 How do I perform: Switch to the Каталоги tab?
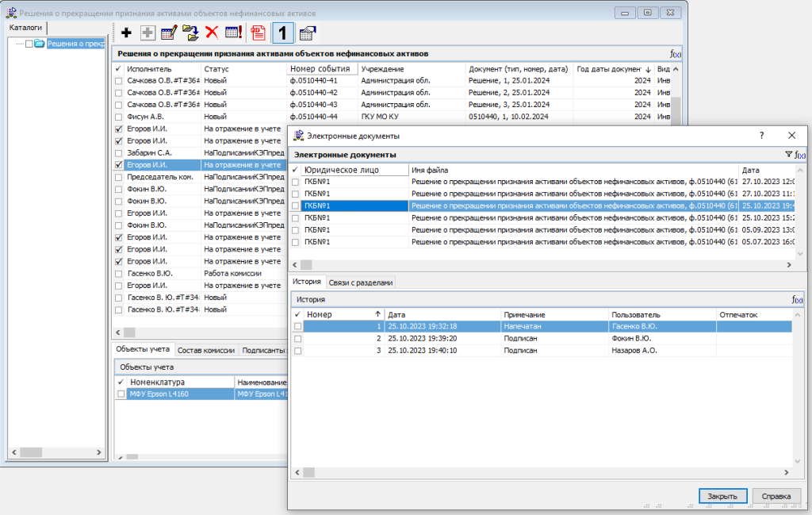26,28
